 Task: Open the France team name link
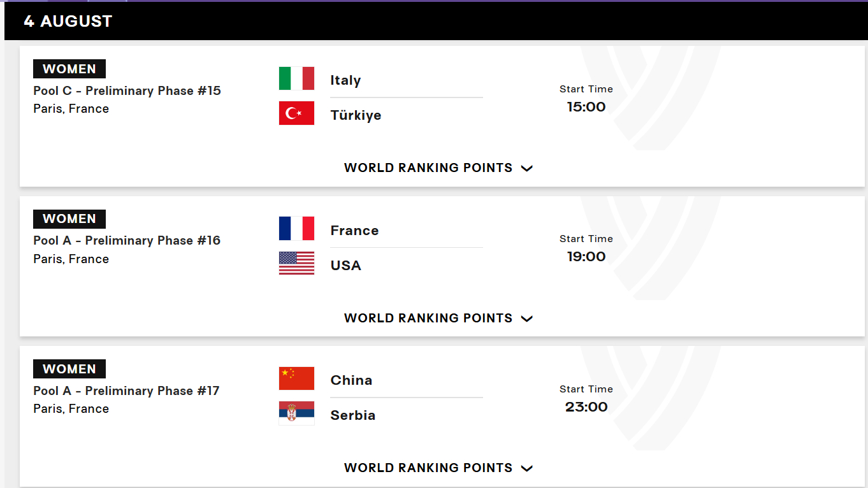[x=354, y=231]
